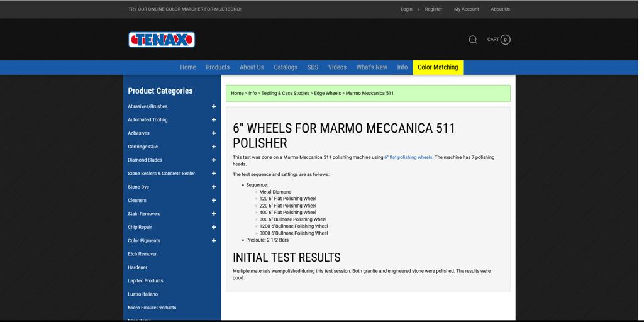The height and width of the screenshot is (322, 644).
Task: Click the online color matcher banner text
Action: [185, 9]
